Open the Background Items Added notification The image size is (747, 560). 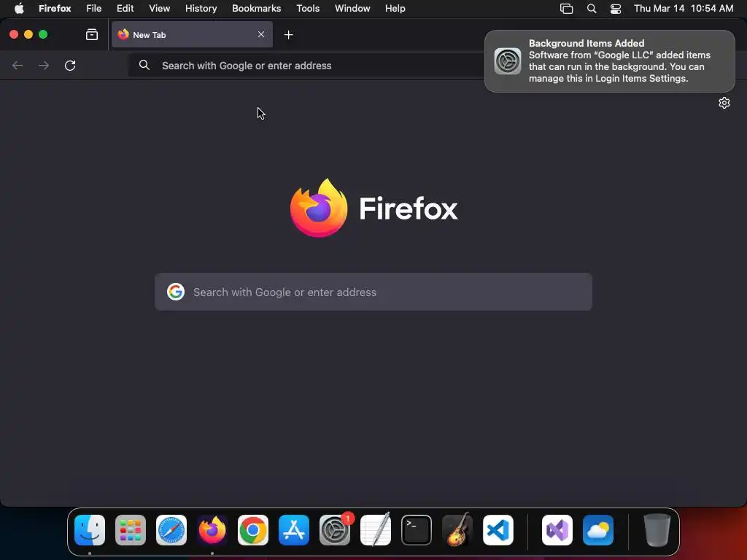[x=610, y=61]
